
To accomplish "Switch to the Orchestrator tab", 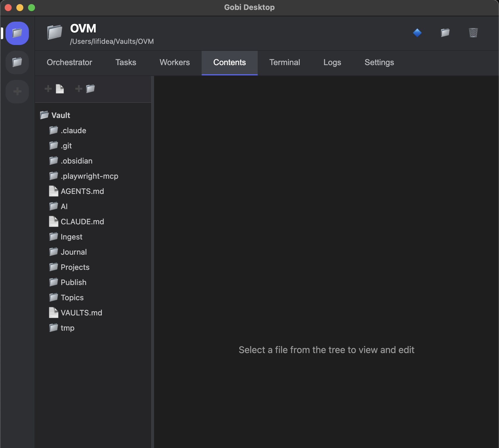I will coord(69,62).
